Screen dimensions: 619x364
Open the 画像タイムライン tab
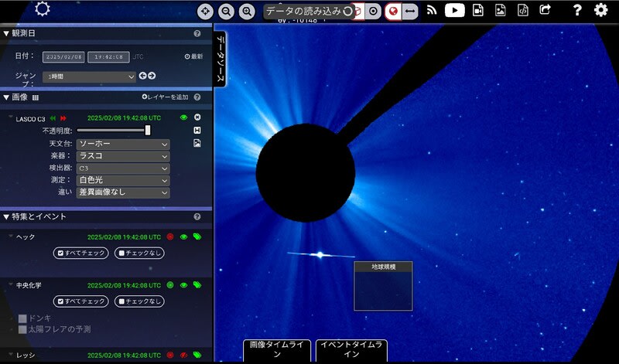click(x=277, y=350)
